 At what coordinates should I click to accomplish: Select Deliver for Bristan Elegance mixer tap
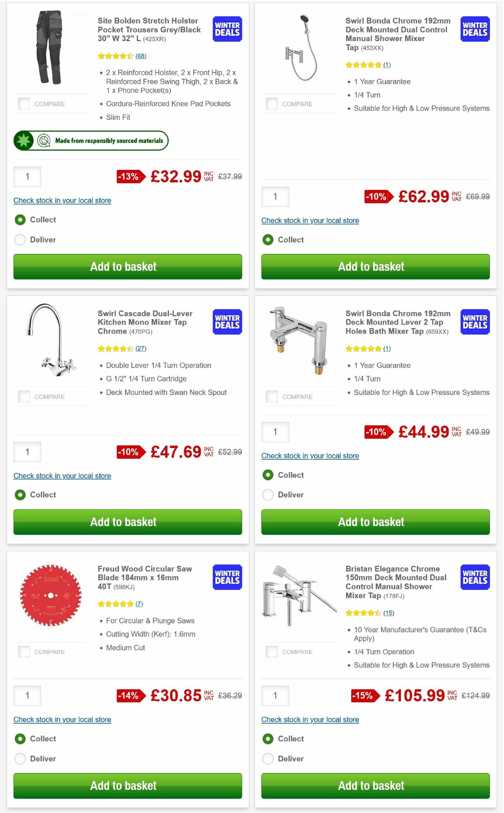pos(268,758)
